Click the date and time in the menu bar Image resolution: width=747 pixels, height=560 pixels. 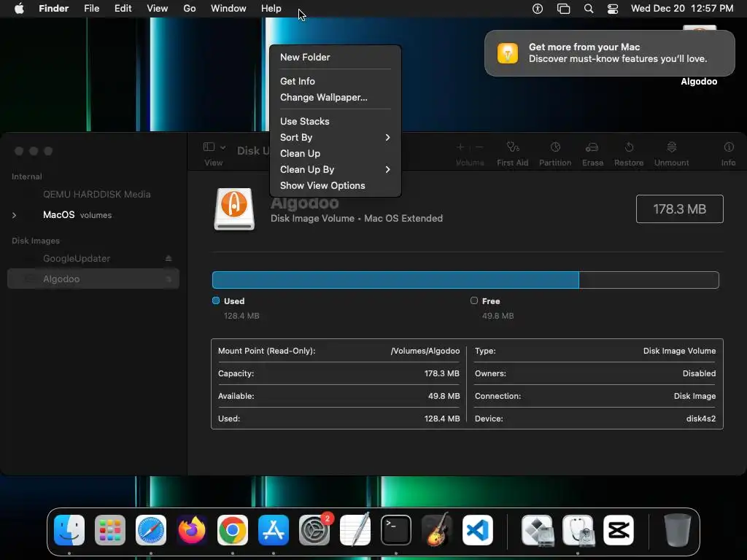click(682, 9)
